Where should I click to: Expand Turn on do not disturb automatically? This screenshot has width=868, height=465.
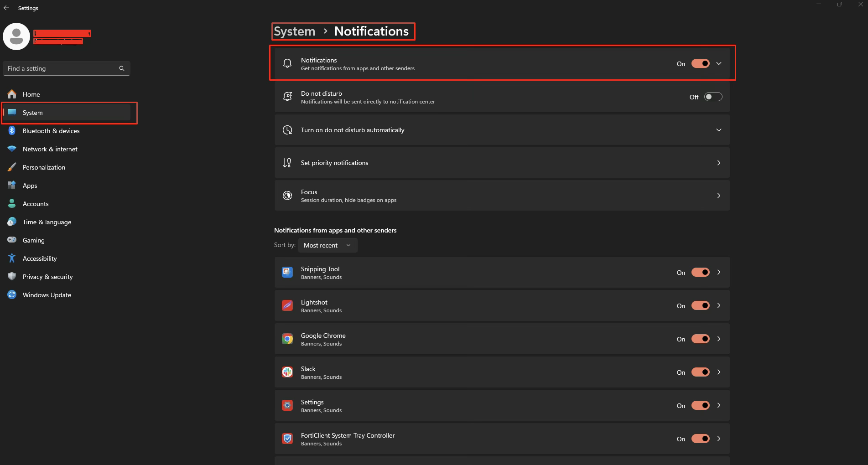pyautogui.click(x=718, y=130)
